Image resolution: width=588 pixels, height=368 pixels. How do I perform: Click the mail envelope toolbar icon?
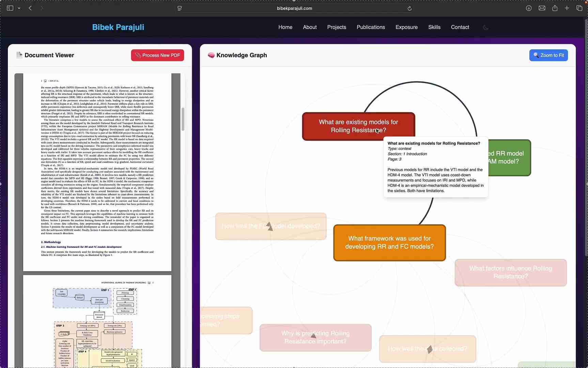point(542,8)
